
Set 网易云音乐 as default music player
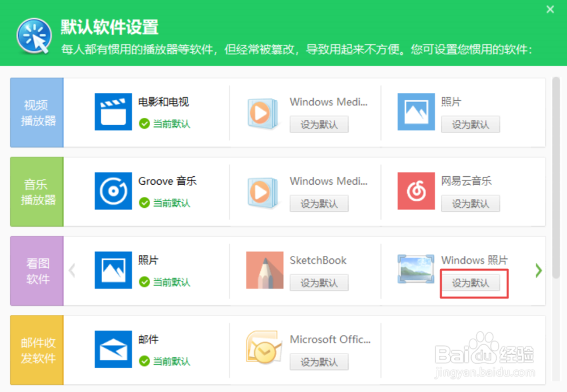point(471,203)
